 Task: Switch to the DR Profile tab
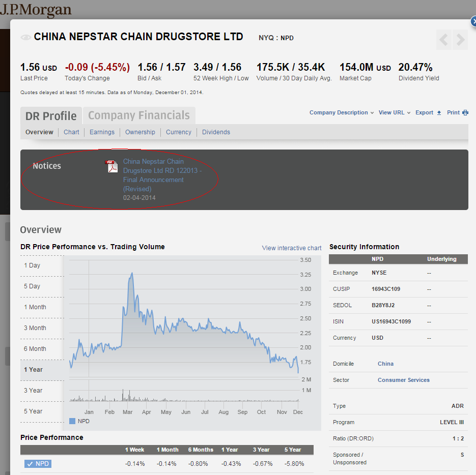[51, 116]
